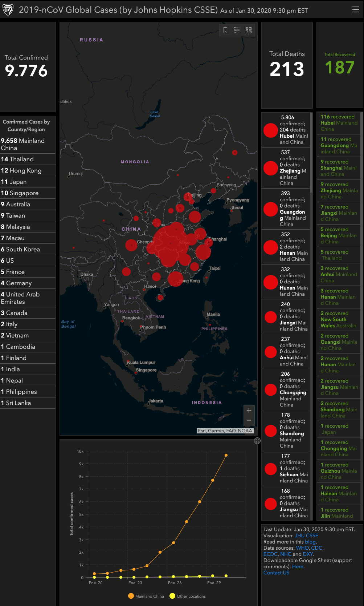Open the map bookmarks tool
The width and height of the screenshot is (364, 606).
[x=225, y=30]
